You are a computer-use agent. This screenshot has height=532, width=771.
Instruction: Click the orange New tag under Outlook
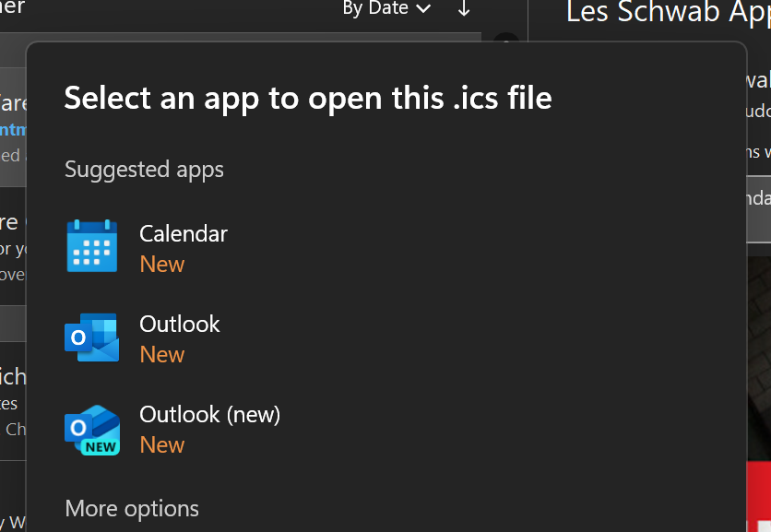pos(162,355)
